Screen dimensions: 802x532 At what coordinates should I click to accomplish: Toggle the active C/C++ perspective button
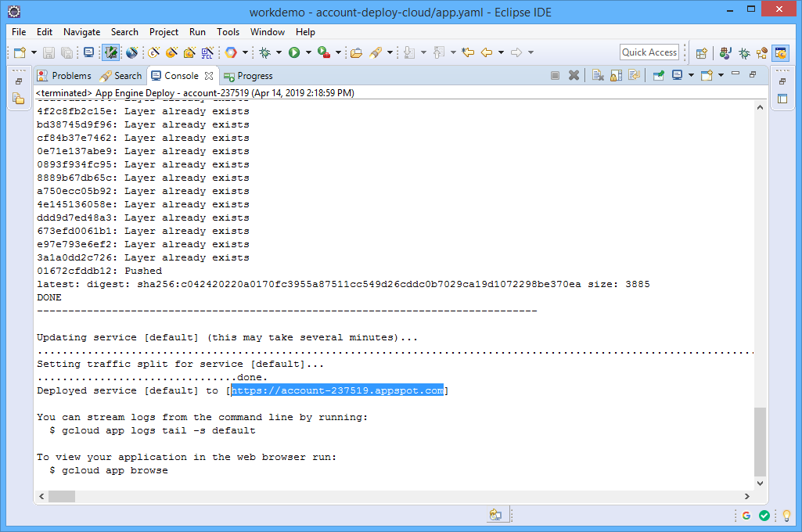pos(781,52)
